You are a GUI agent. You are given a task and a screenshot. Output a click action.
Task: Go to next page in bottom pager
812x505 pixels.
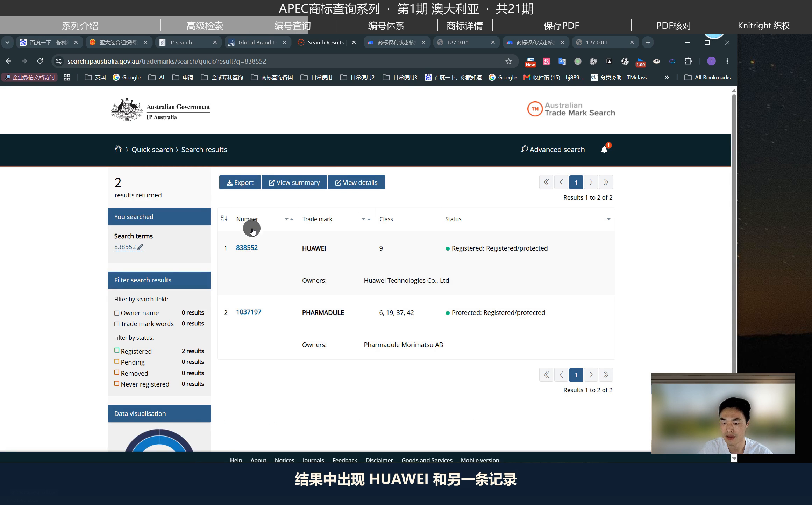pyautogui.click(x=591, y=375)
